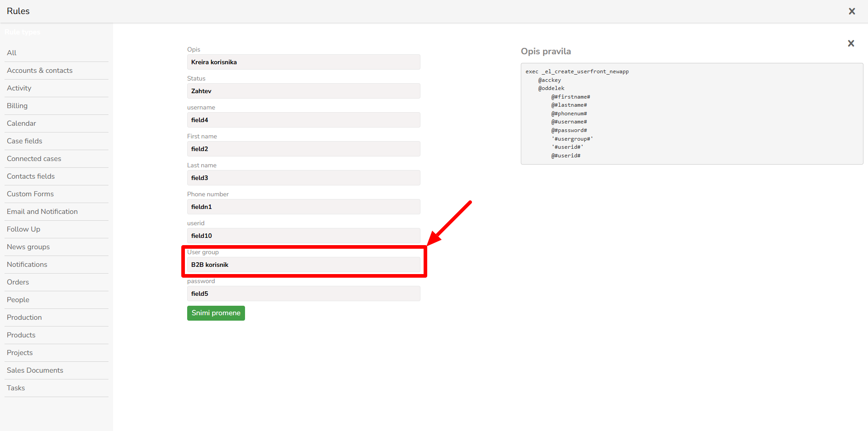
Task: Select Connected cases in sidebar
Action: pyautogui.click(x=34, y=159)
